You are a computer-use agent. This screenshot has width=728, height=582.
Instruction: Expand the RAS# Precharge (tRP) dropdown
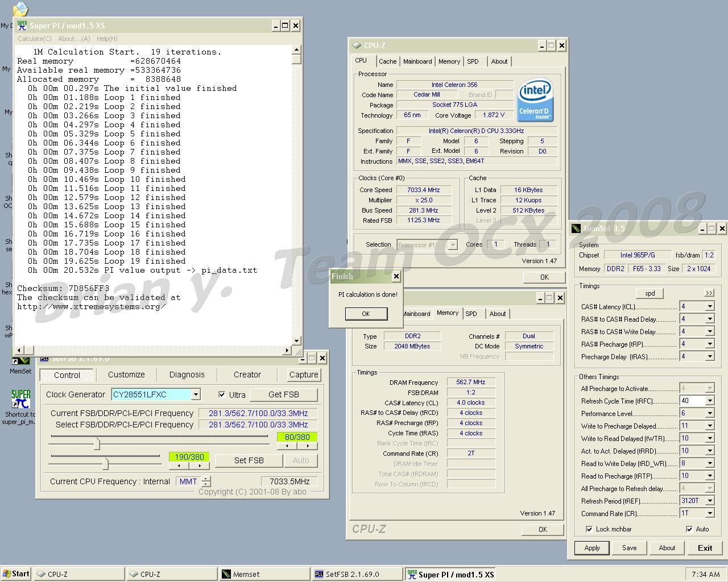coord(709,344)
